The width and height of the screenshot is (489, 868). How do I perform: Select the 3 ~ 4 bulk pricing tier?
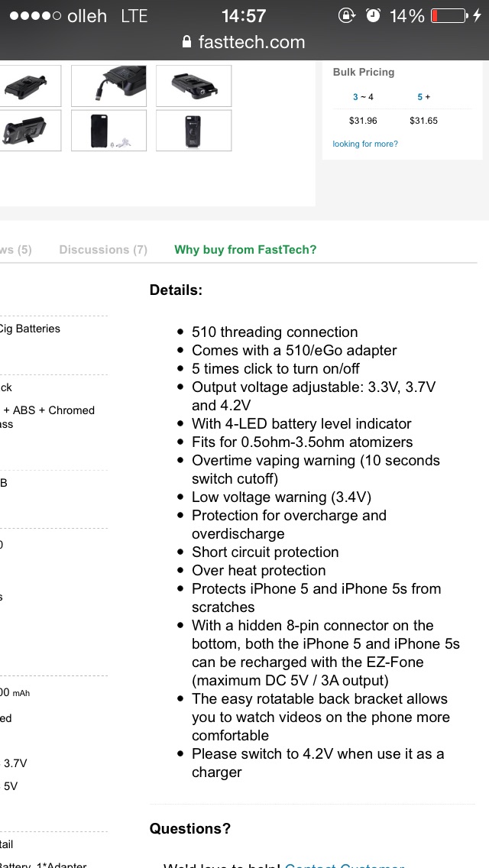click(363, 97)
